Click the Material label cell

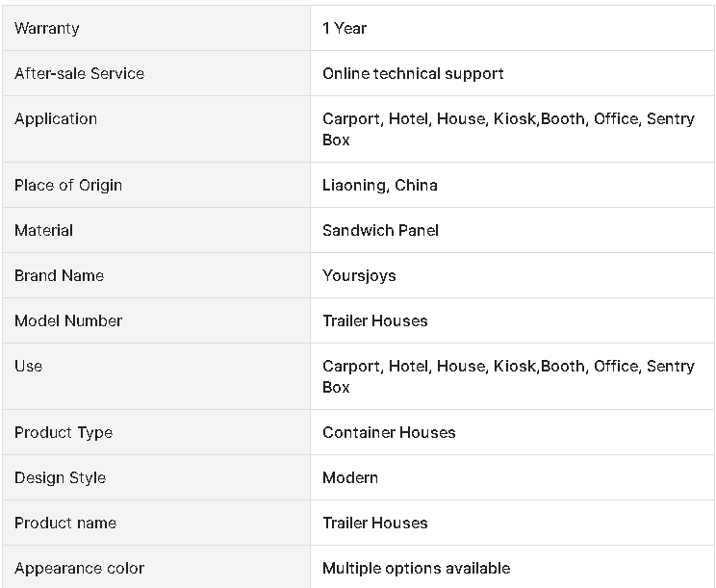click(x=44, y=230)
